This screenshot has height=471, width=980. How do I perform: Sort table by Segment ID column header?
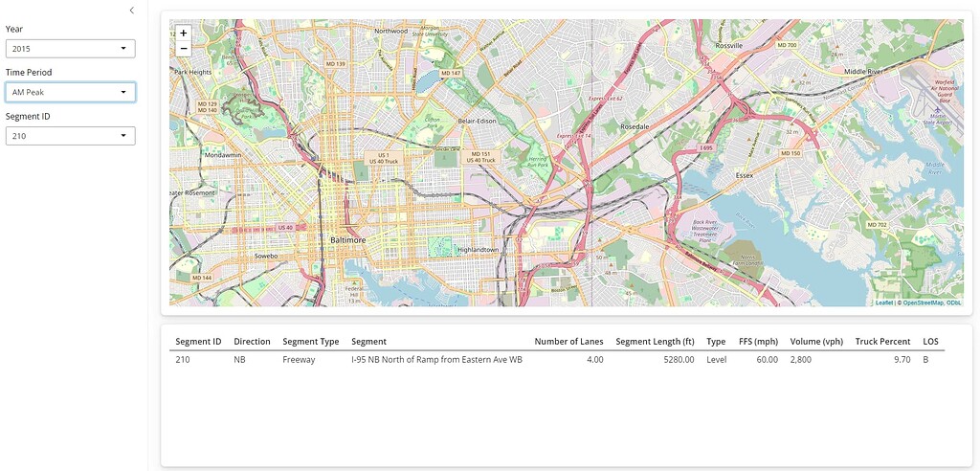coord(198,342)
